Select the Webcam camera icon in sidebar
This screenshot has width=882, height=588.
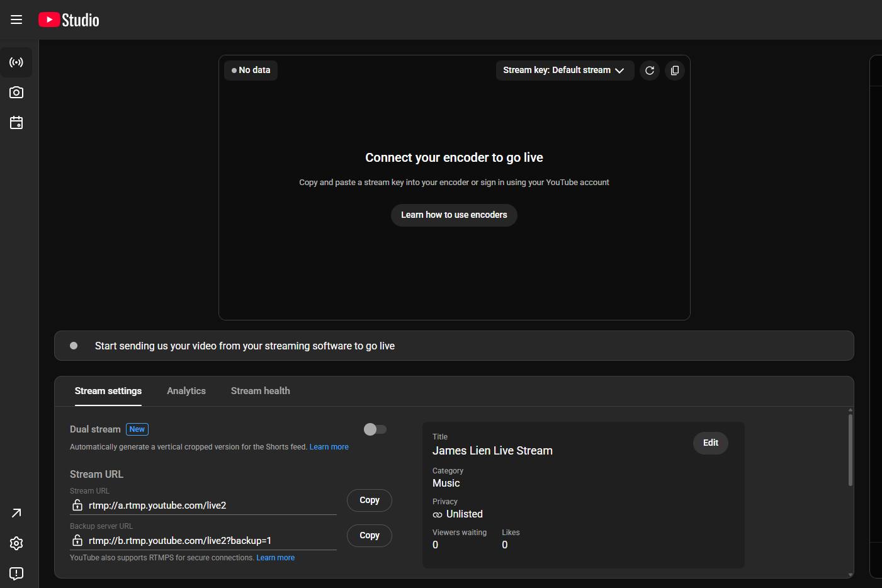coord(16,93)
